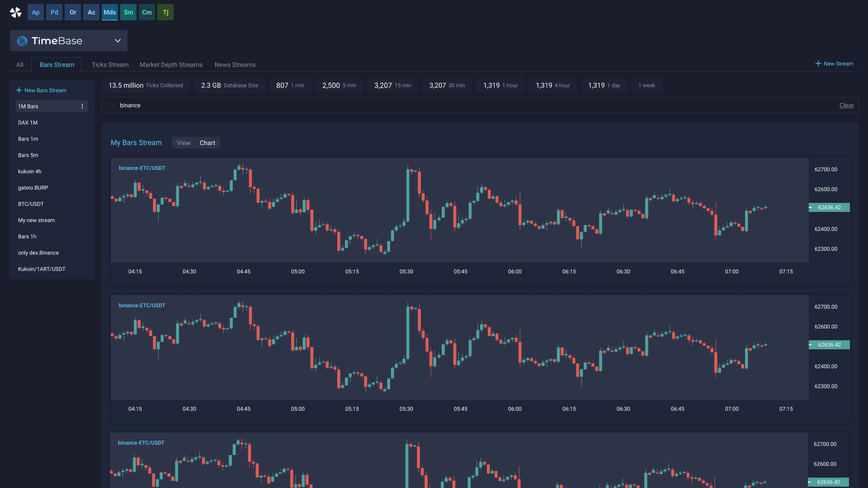This screenshot has height=488, width=868.
Task: Open Market Depth Streams tab
Action: (x=171, y=65)
